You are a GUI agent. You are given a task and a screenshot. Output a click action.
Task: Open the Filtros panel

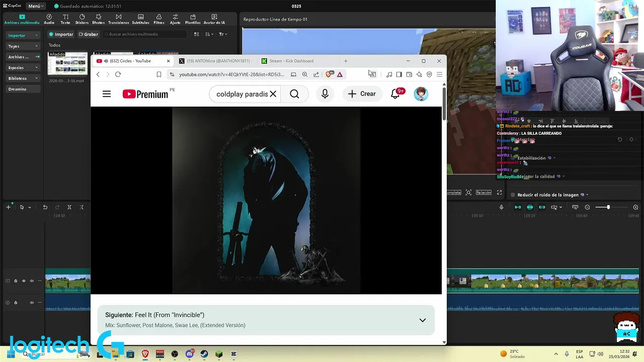coord(159,19)
